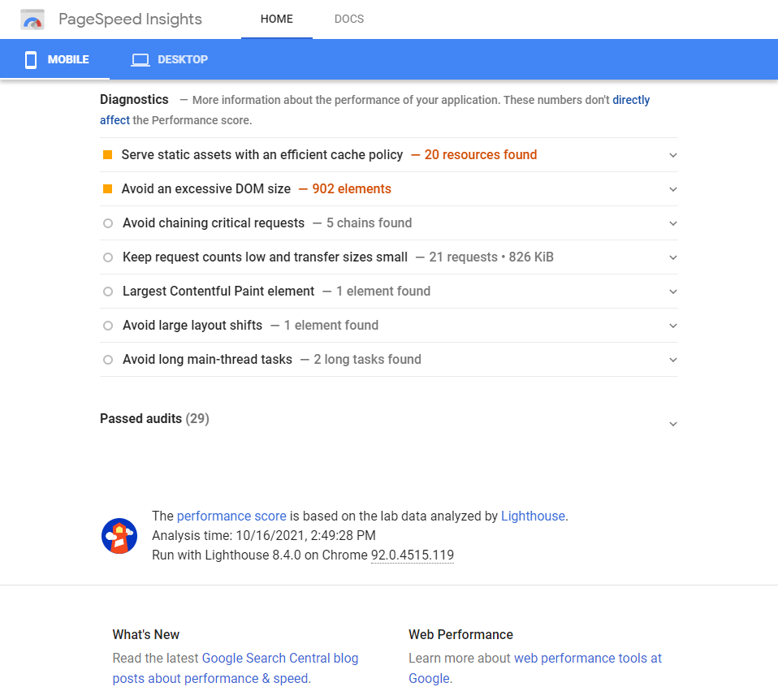778x700 pixels.
Task: Click the PageSpeed Insights logo icon
Action: [32, 19]
